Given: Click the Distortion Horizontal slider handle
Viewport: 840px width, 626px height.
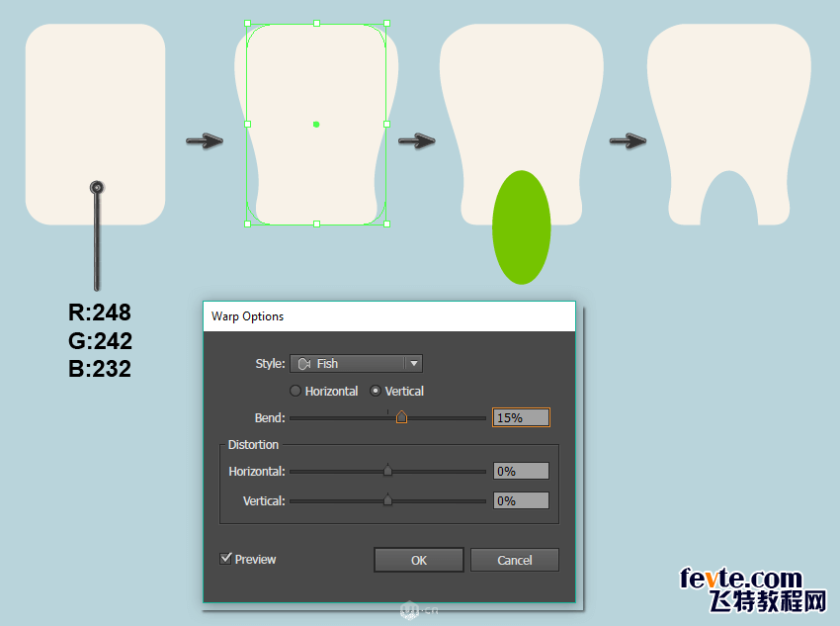Looking at the screenshot, I should click(x=387, y=470).
